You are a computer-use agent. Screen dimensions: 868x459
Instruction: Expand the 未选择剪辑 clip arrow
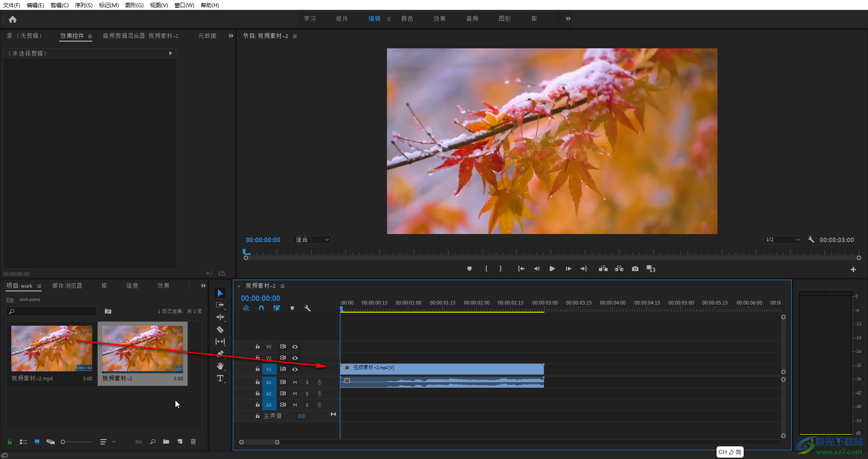point(170,53)
